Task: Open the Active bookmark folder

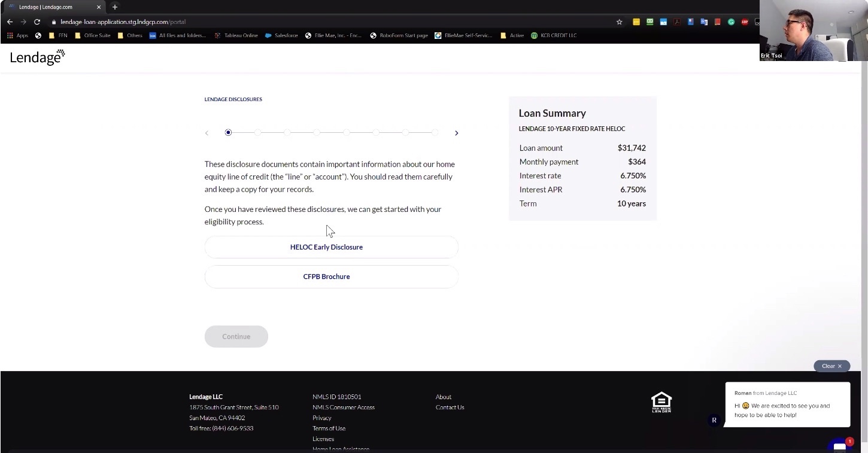Action: click(512, 35)
